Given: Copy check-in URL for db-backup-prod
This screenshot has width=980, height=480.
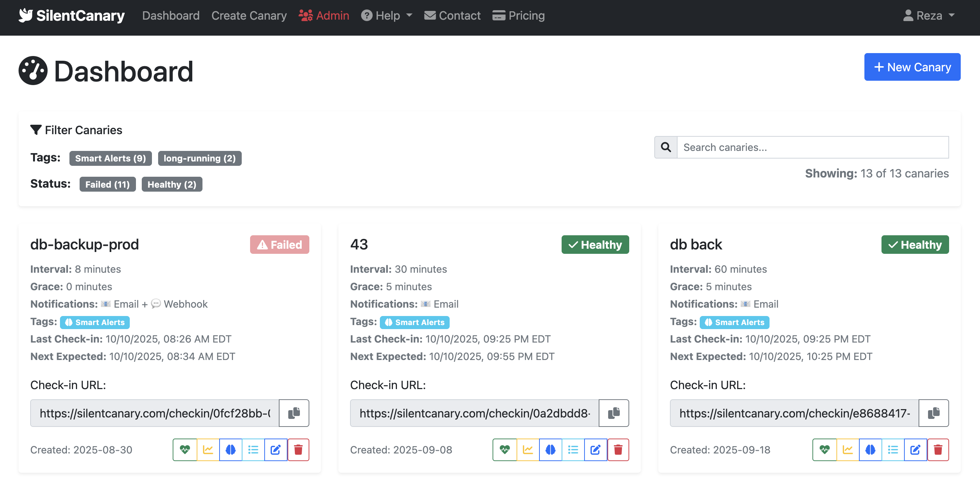Looking at the screenshot, I should coord(294,413).
